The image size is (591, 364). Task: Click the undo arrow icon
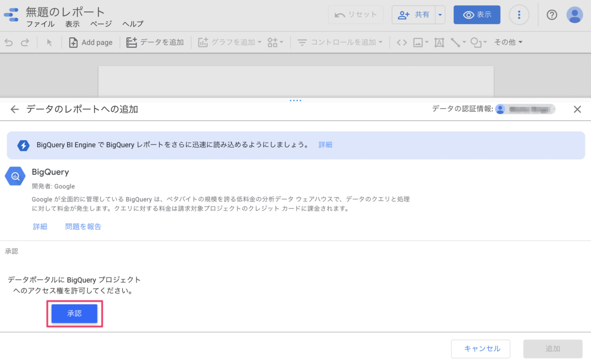9,43
